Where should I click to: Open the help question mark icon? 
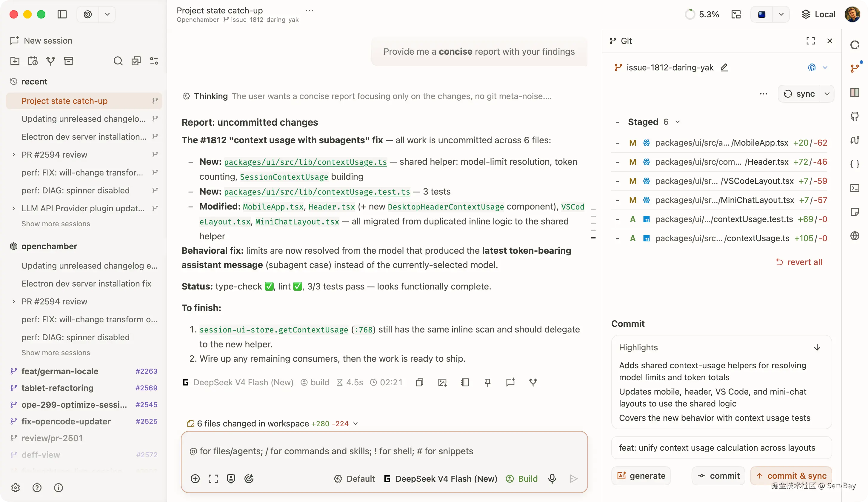coord(37,488)
